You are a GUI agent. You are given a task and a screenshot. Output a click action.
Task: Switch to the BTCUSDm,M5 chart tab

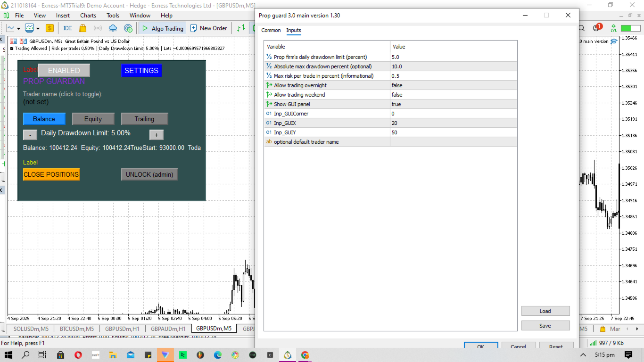[77, 329]
